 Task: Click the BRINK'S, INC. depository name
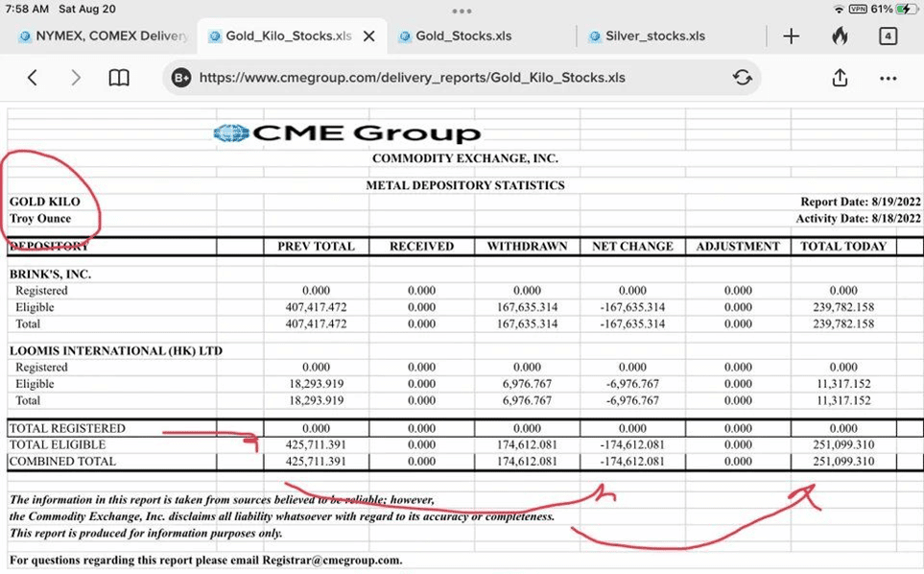point(50,274)
